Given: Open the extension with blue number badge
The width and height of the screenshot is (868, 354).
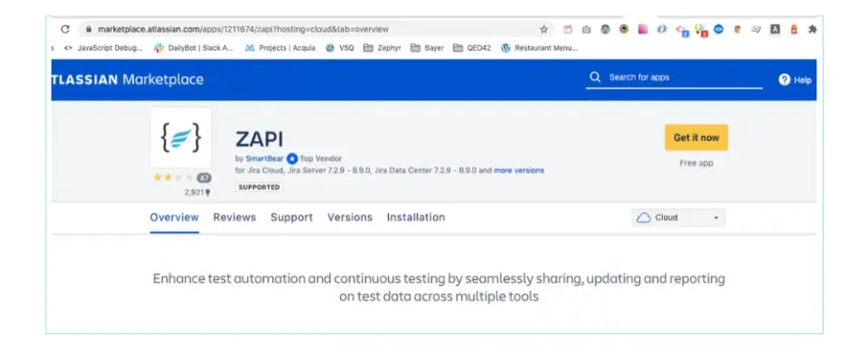Looking at the screenshot, I should (682, 31).
